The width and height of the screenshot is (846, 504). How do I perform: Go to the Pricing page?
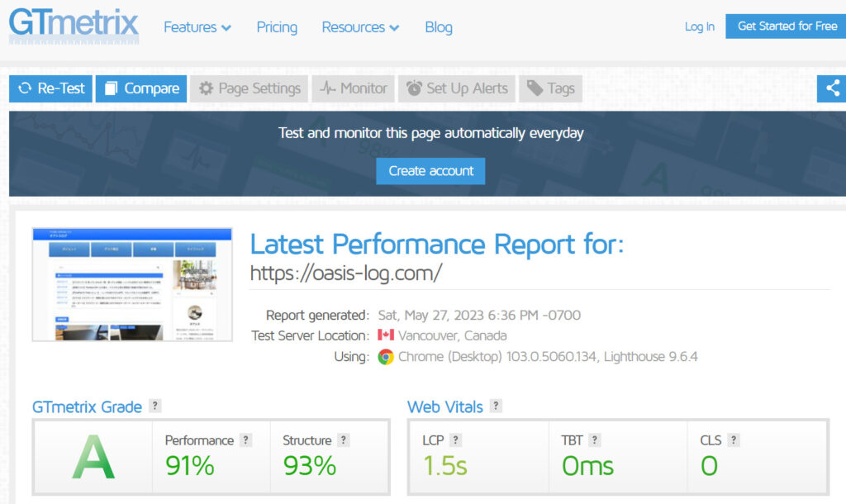(x=277, y=27)
